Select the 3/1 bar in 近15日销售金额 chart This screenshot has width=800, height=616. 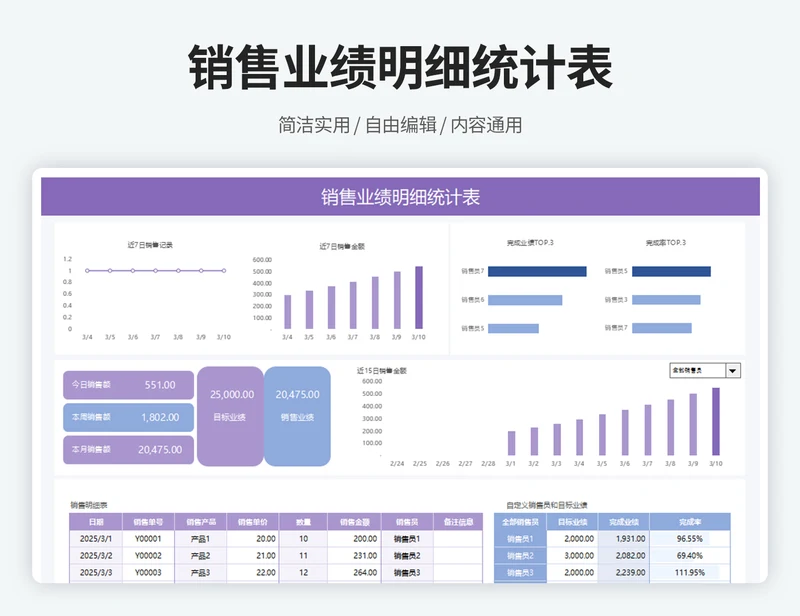click(511, 443)
